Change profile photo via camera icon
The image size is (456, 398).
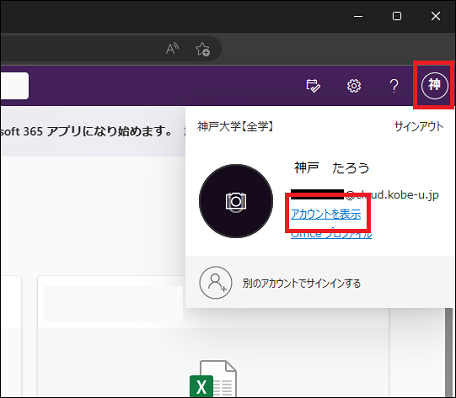[236, 201]
